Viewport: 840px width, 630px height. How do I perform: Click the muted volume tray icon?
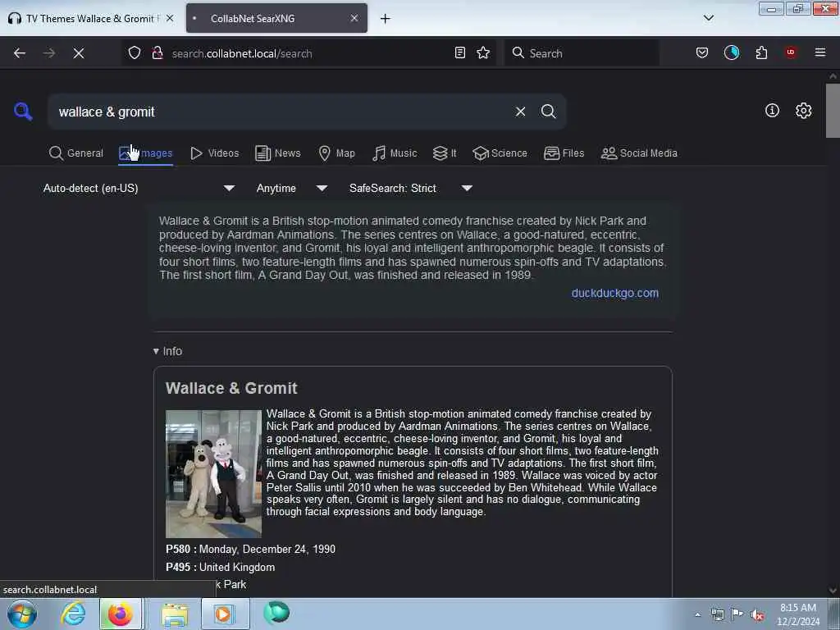pos(757,614)
